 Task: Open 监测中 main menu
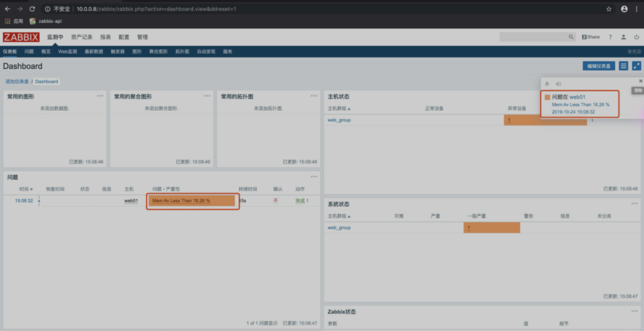point(55,37)
